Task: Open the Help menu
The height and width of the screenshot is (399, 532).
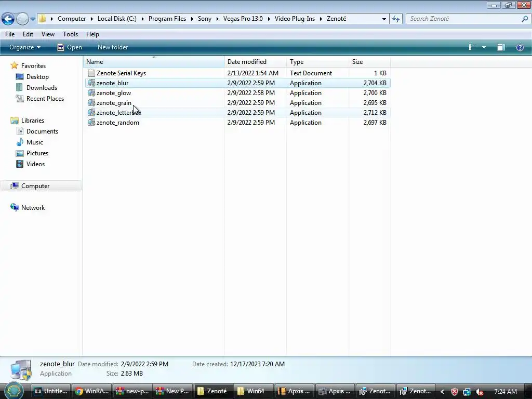Action: 92,34
